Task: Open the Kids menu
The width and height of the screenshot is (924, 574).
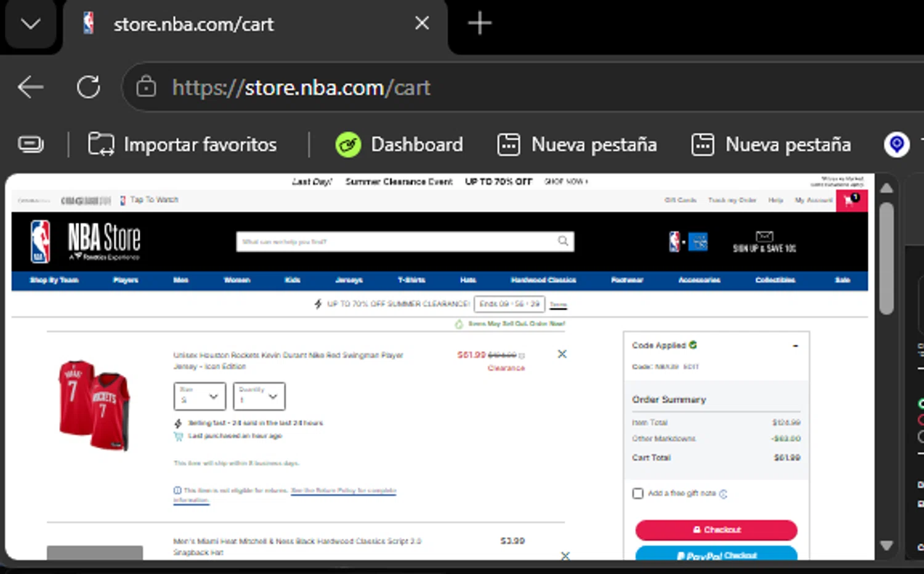Action: pyautogui.click(x=293, y=280)
